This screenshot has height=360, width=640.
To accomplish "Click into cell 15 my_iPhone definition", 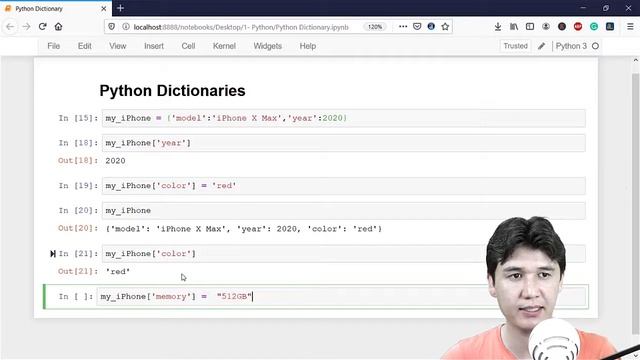I will click(343, 118).
